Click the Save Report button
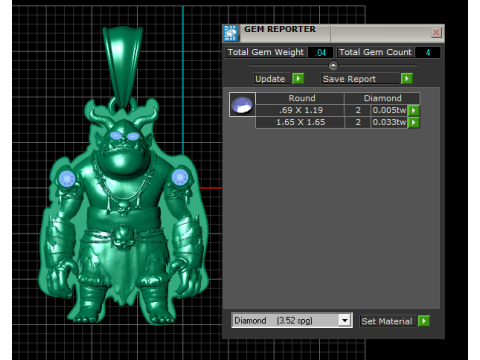 click(x=360, y=79)
